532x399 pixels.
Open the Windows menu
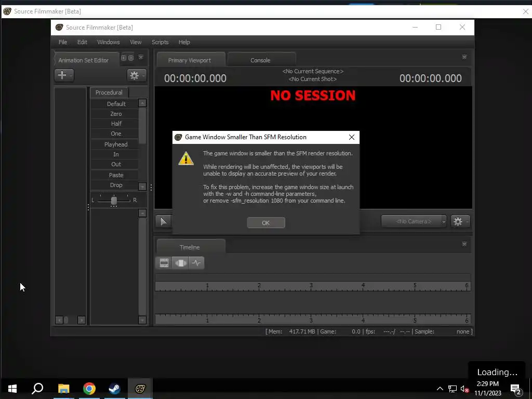tap(108, 42)
